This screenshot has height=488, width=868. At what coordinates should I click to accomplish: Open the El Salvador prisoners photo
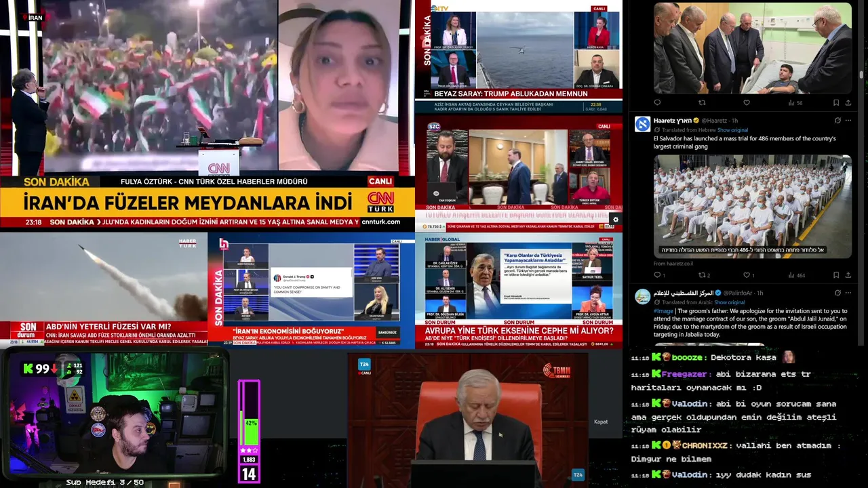[x=753, y=206]
